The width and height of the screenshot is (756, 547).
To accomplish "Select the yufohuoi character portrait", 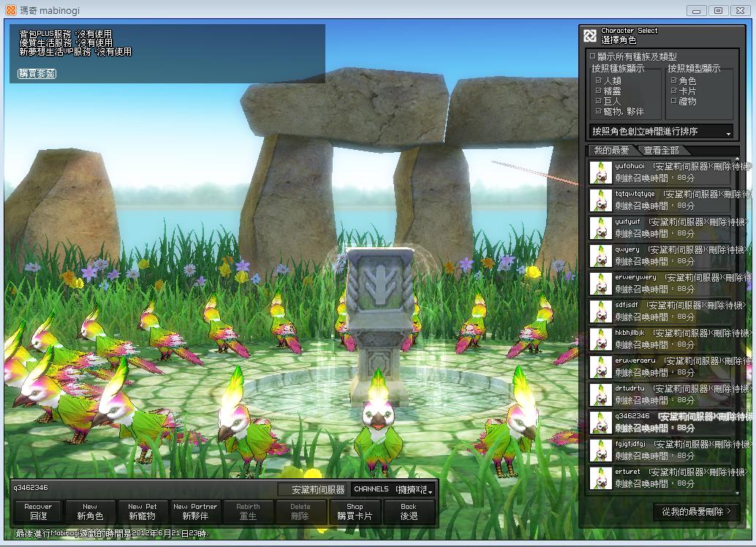I will click(x=600, y=173).
